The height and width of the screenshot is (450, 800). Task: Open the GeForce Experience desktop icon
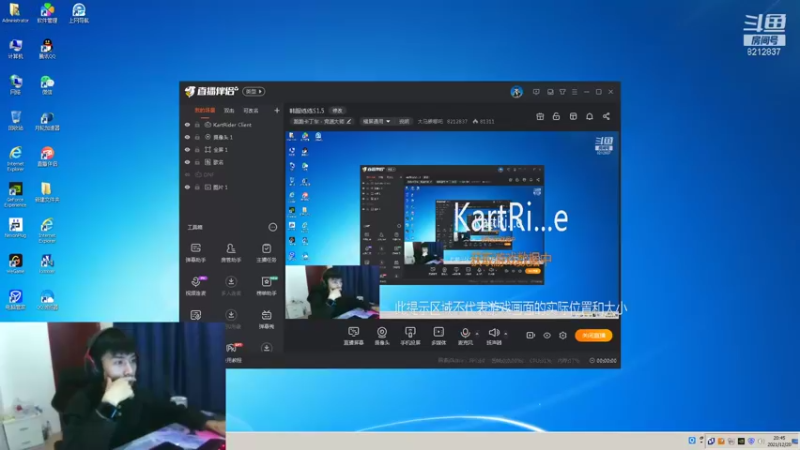(x=15, y=195)
